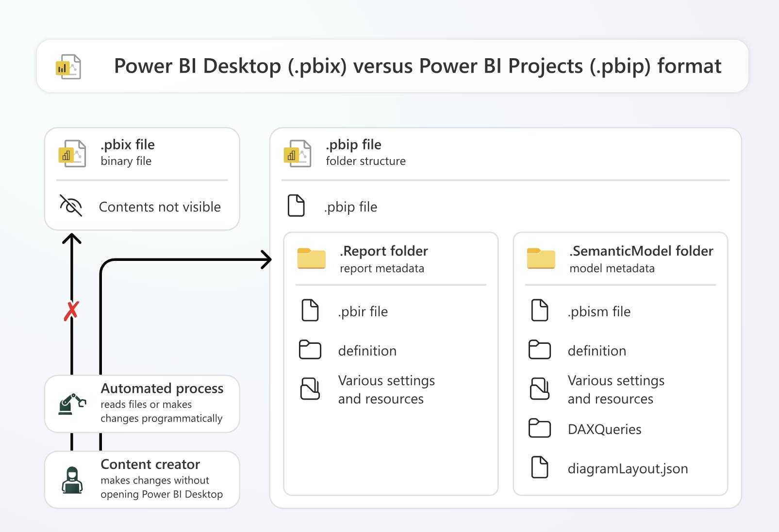Click the definition folder icon under .SemanticModel folder

[540, 350]
